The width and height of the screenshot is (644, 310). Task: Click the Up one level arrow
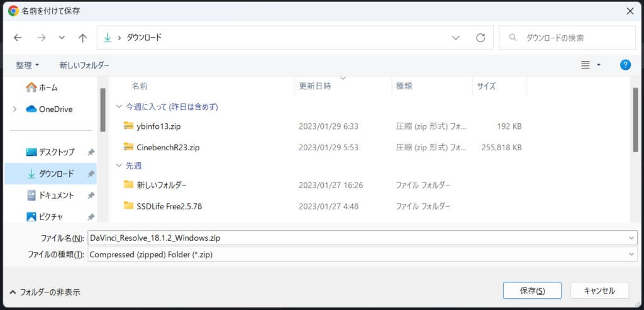pyautogui.click(x=82, y=38)
